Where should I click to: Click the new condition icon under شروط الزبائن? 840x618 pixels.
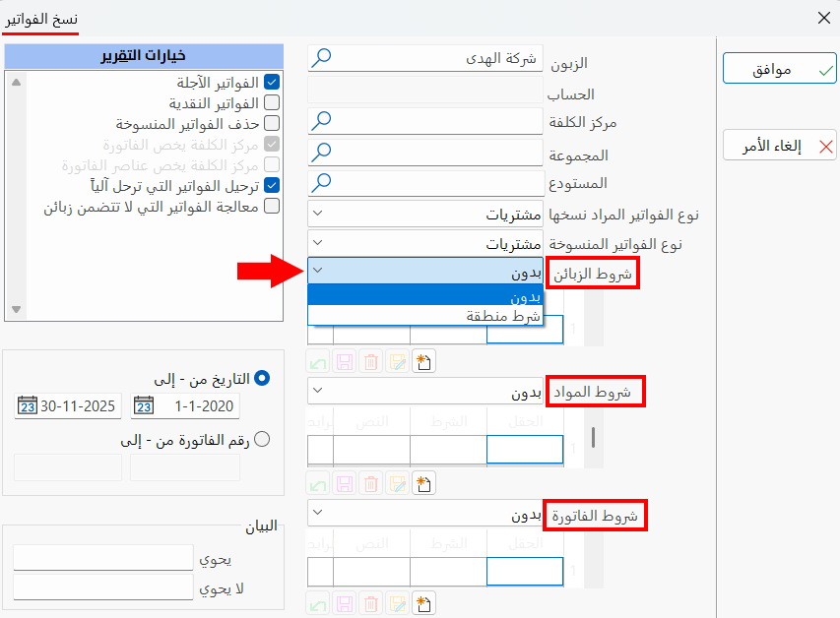[x=423, y=361]
